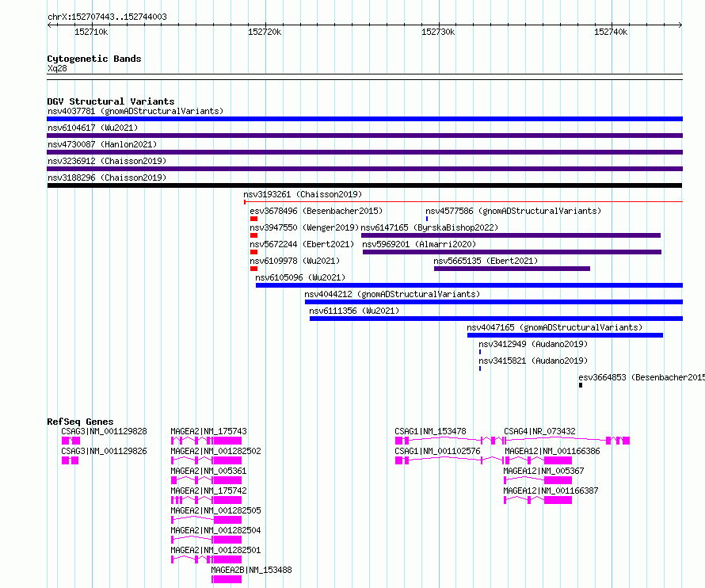
Task: Click the RefSeq Genes track title
Action: (80, 422)
